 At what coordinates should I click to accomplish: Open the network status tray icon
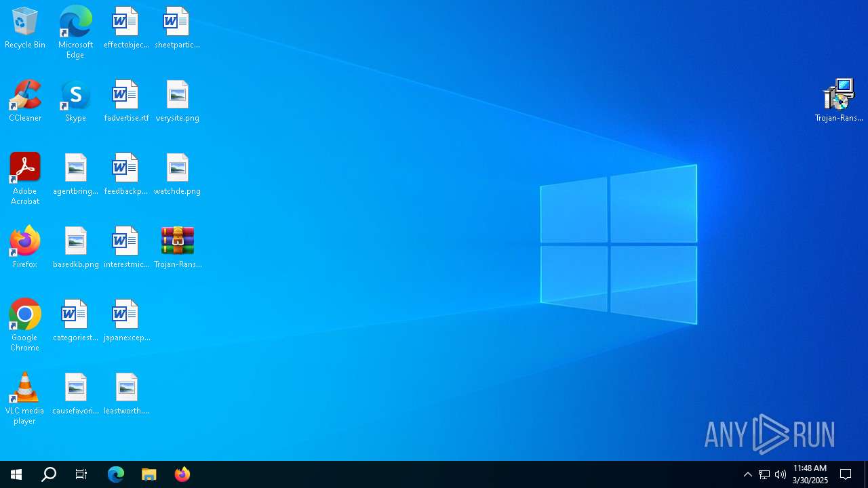point(764,474)
